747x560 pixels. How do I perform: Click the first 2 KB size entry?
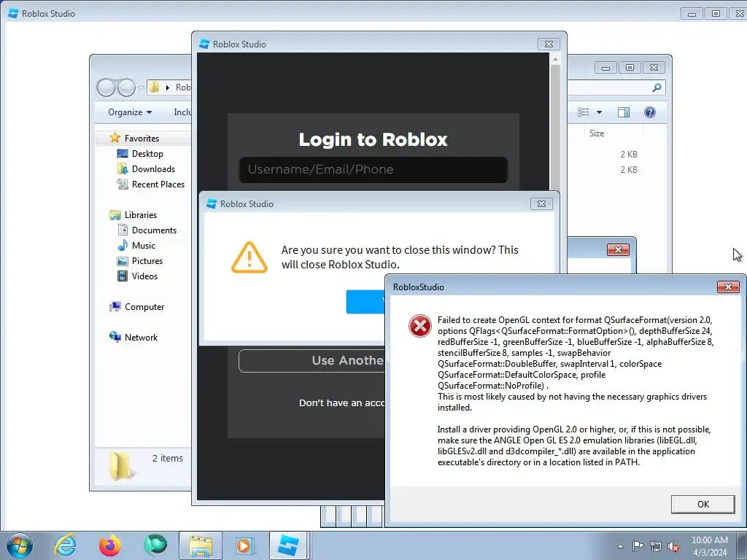(x=629, y=155)
